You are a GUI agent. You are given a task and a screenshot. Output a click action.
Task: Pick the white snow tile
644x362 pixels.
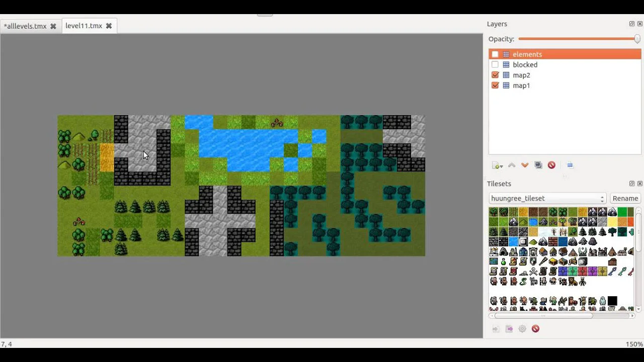(543, 232)
